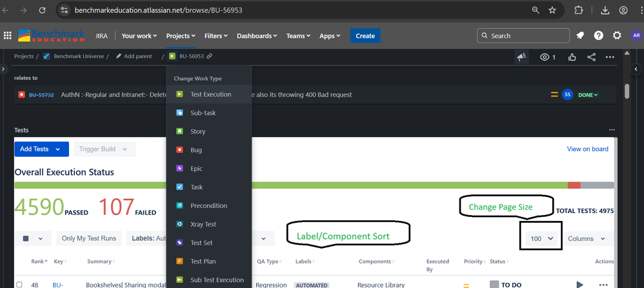Open Apps dropdown menu
This screenshot has width=644, height=288.
[x=330, y=36]
